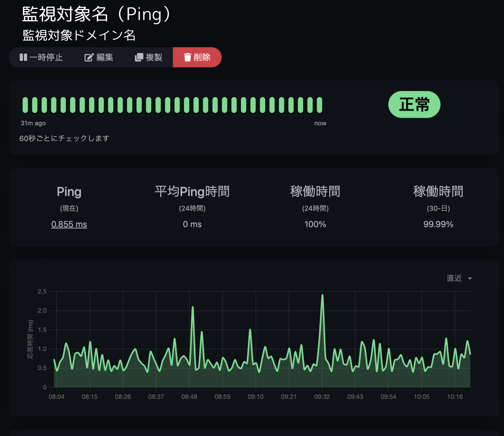Click the trash icon inside the 削除 button
Viewport: 504px width, 436px height.
pos(188,57)
